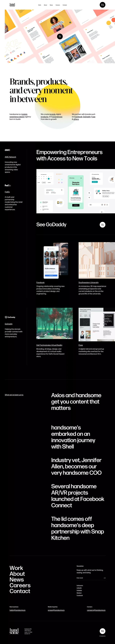
Task: Open About in the header navigation
Action: (x=45, y=5)
